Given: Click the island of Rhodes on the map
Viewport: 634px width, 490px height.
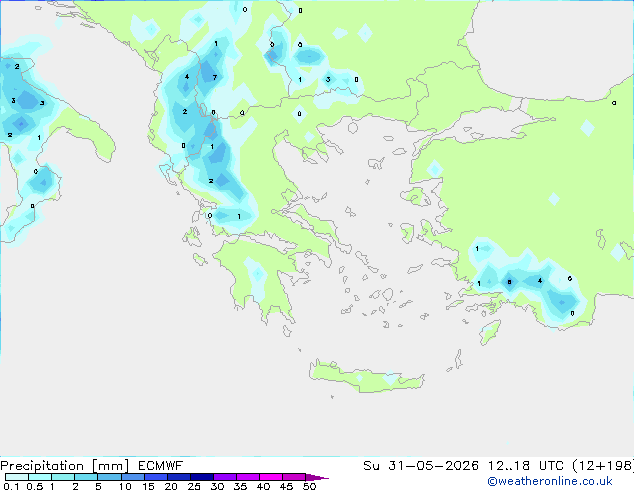Looking at the screenshot, I should tap(490, 332).
